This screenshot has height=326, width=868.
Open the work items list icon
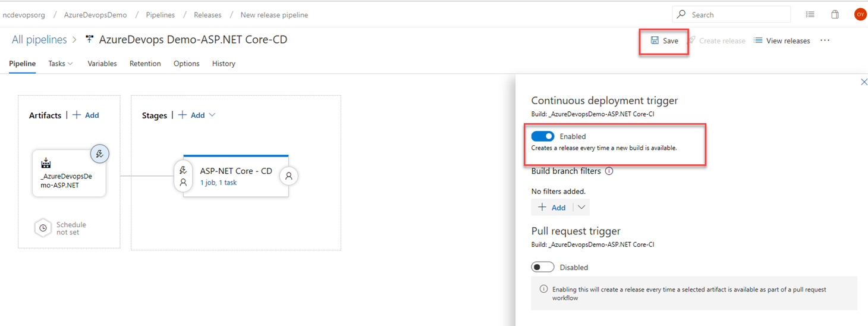tap(810, 14)
